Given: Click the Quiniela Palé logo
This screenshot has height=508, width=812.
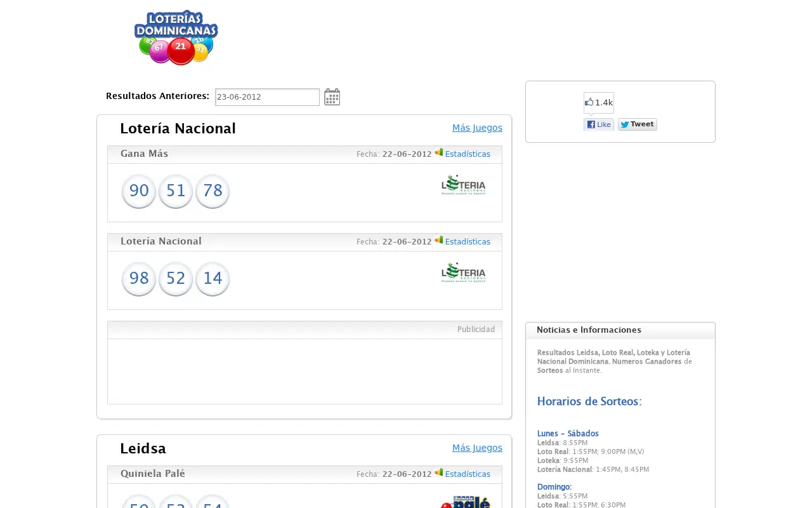Looking at the screenshot, I should click(465, 502).
